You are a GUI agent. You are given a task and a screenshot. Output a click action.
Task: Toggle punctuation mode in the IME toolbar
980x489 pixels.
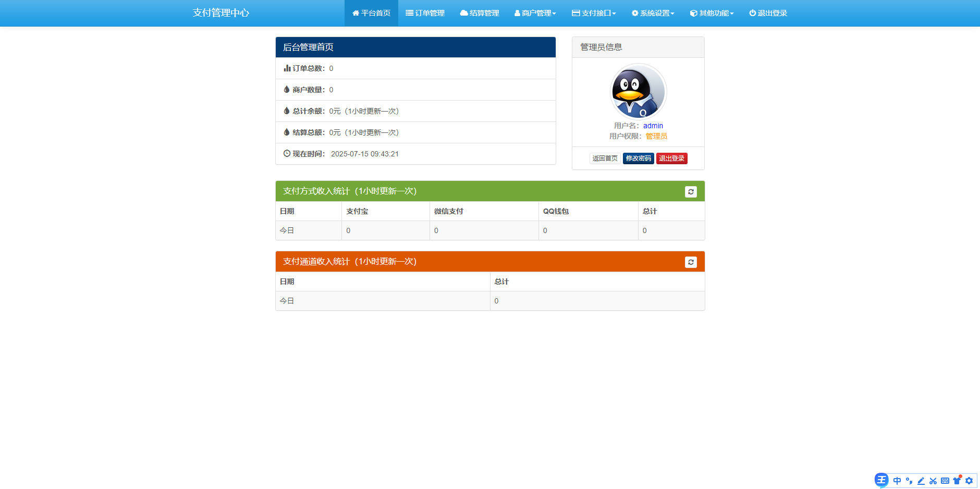pos(909,480)
